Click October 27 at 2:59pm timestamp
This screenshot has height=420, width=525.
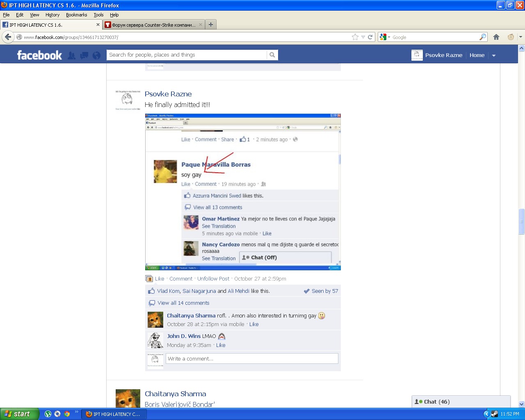(260, 278)
